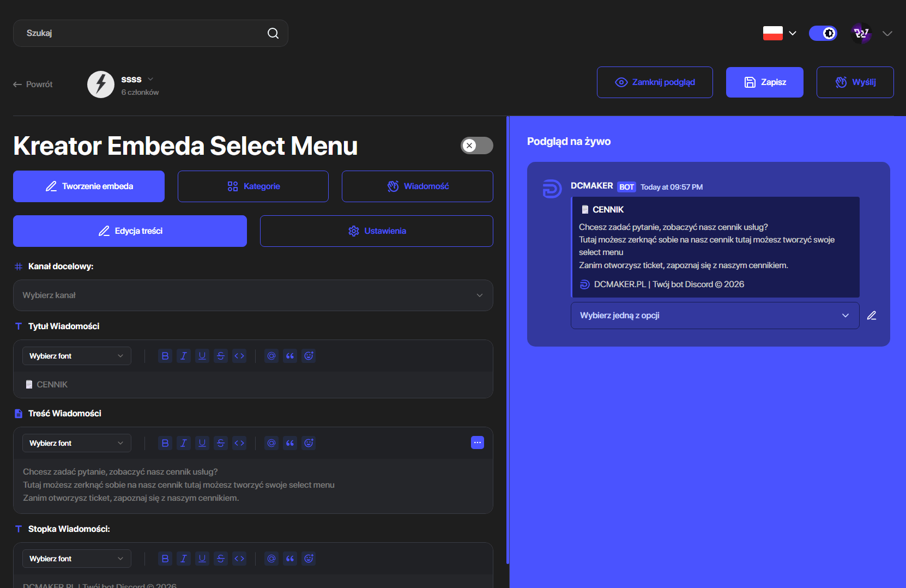The width and height of the screenshot is (906, 588).
Task: Expand the user account menu chevron
Action: point(887,33)
